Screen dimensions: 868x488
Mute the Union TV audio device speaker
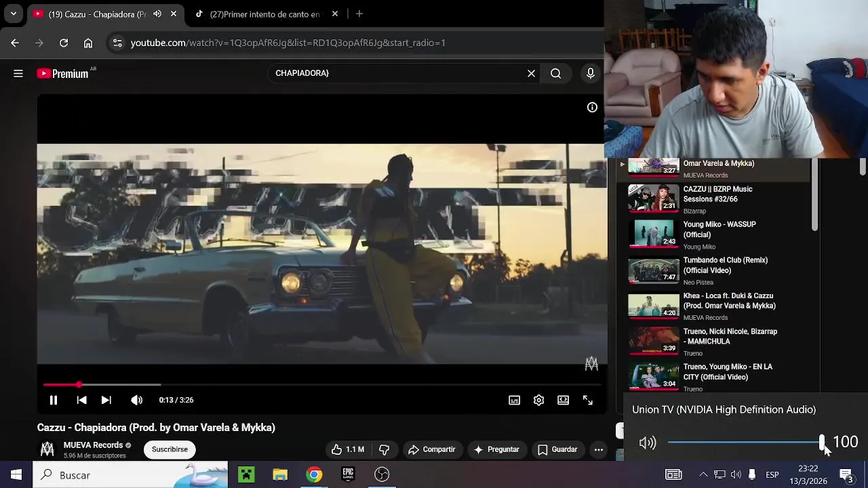pos(648,443)
